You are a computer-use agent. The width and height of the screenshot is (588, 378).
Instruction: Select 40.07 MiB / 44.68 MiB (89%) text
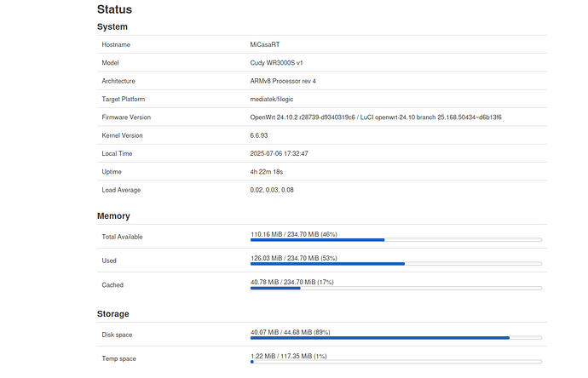pyautogui.click(x=291, y=332)
